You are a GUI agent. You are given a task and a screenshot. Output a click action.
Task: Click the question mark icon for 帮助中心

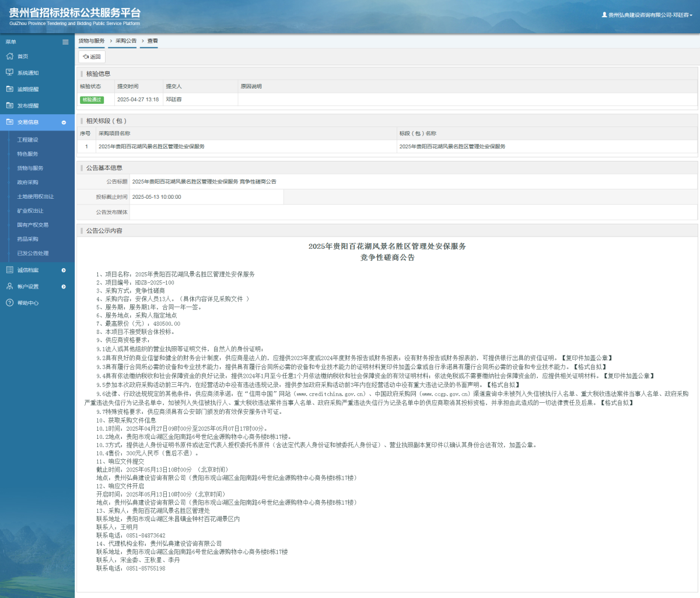coord(9,302)
